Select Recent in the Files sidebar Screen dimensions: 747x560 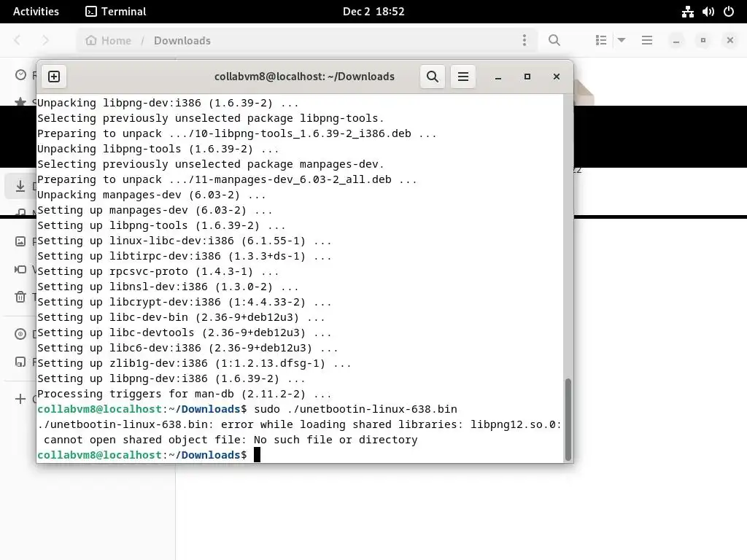click(x=20, y=75)
